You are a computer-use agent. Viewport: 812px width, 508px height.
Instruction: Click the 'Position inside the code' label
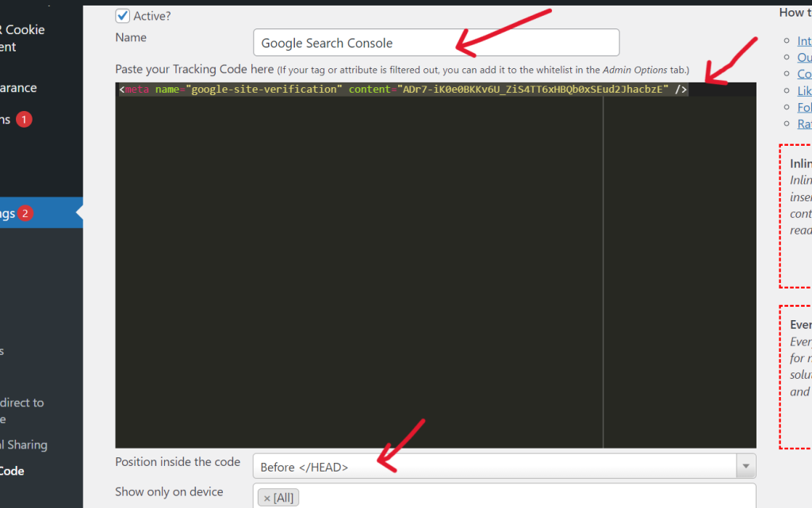[178, 462]
